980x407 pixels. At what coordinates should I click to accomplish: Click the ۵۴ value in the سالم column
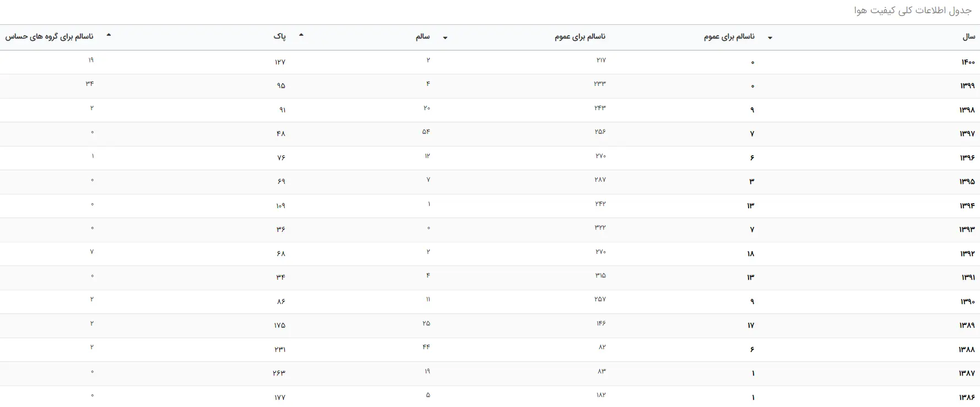pos(426,132)
